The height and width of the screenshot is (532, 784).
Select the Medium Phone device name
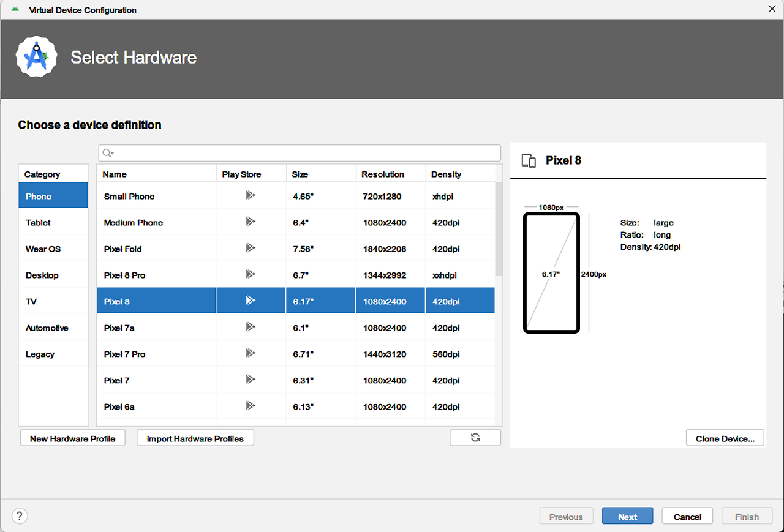click(x=134, y=222)
